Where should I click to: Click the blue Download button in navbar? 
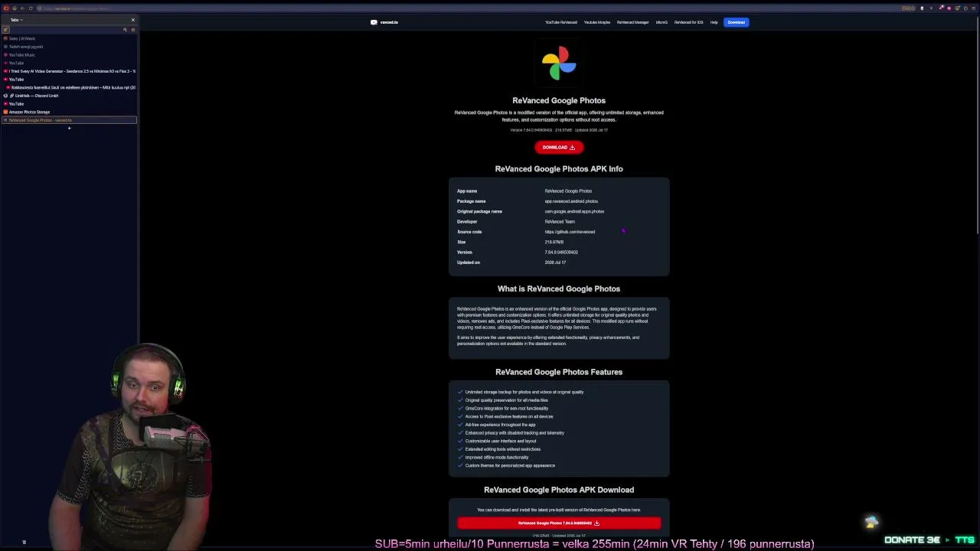[x=736, y=22]
